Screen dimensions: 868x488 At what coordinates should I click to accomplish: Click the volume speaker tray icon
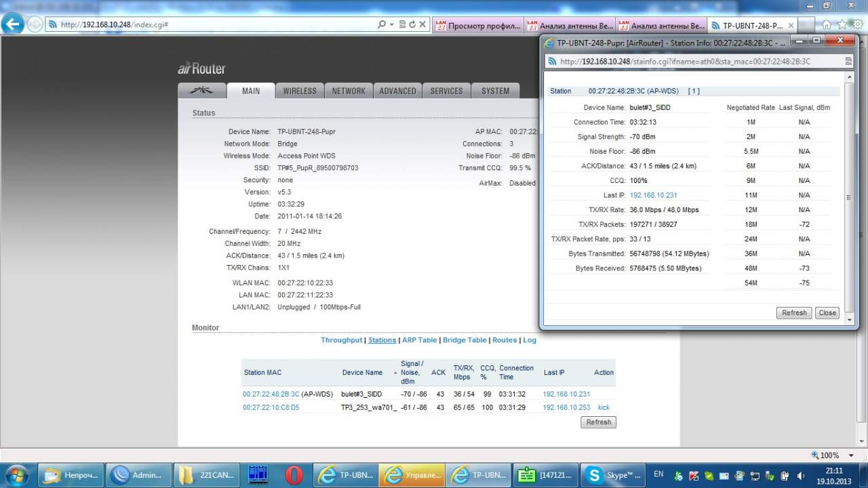[801, 476]
